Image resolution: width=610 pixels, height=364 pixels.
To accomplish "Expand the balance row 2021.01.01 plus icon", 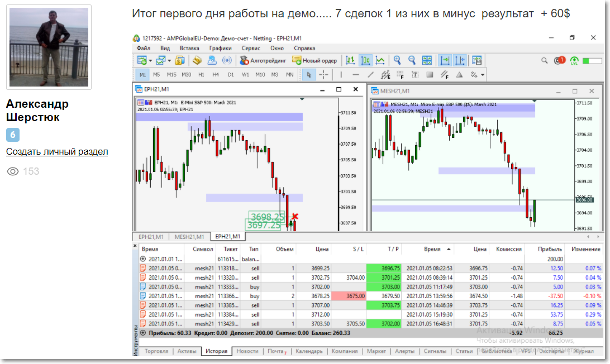I will (143, 259).
